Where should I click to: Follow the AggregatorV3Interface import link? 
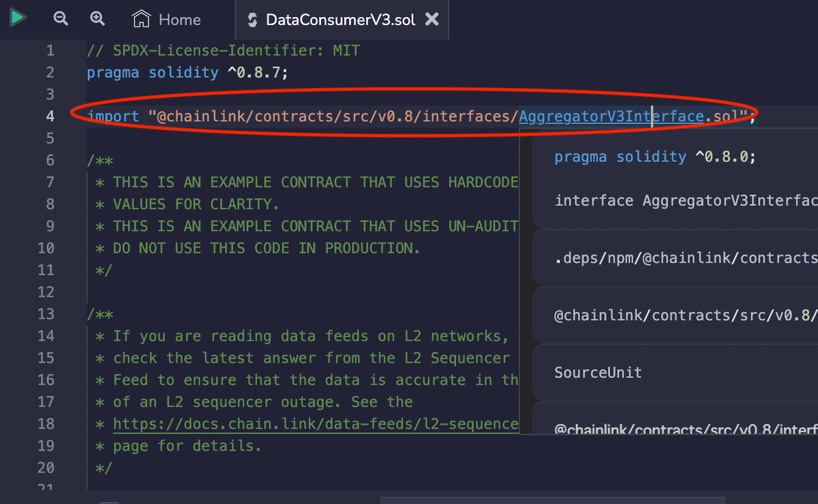point(611,116)
